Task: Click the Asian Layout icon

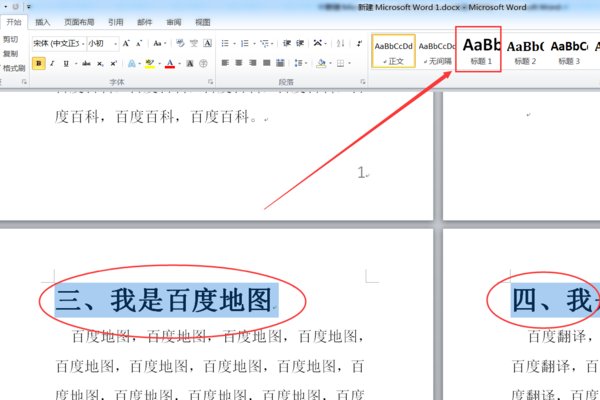Action: pyautogui.click(x=318, y=43)
